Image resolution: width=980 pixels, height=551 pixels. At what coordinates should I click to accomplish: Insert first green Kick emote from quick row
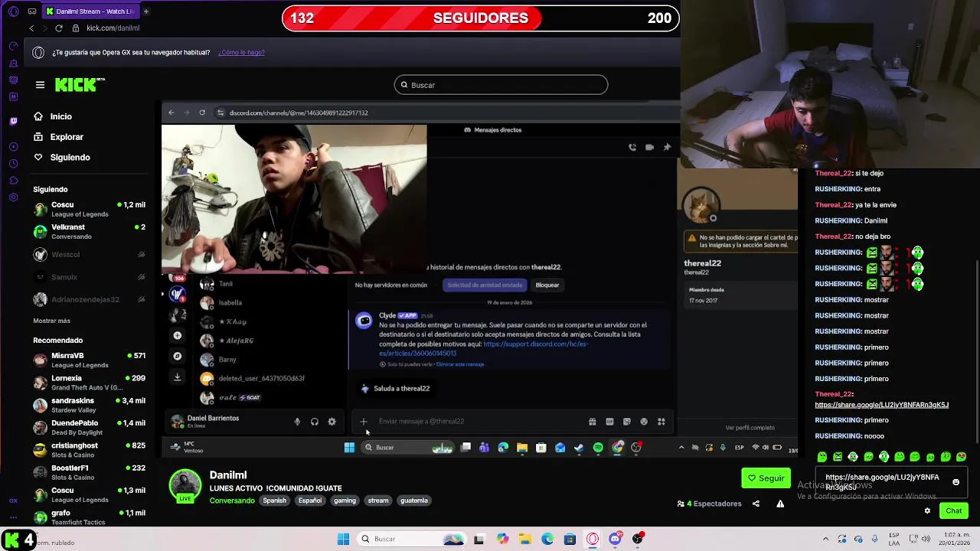[822, 457]
